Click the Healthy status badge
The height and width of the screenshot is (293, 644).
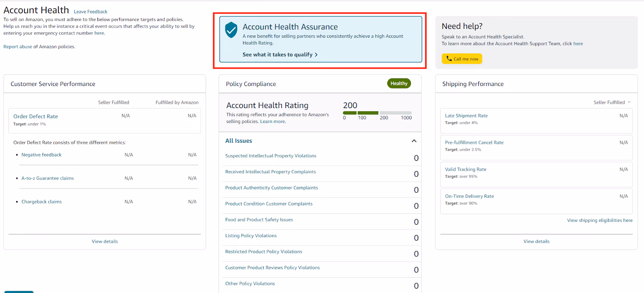(x=399, y=83)
